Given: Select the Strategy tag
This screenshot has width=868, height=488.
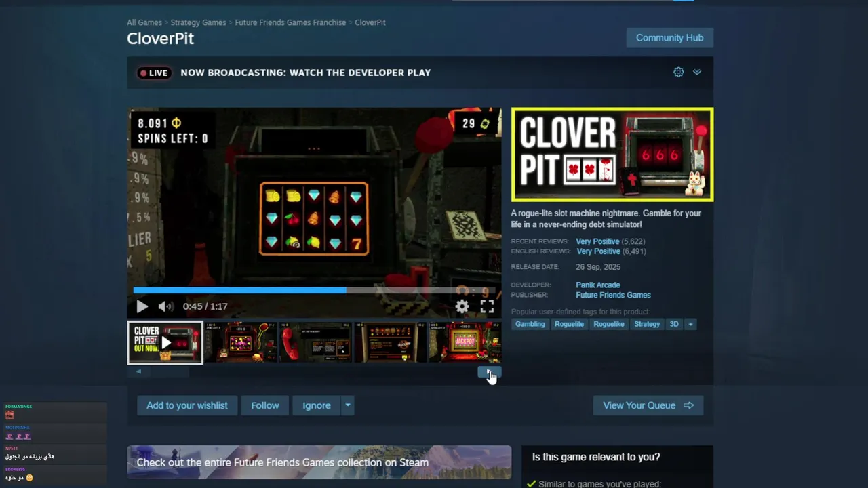Looking at the screenshot, I should pos(647,324).
